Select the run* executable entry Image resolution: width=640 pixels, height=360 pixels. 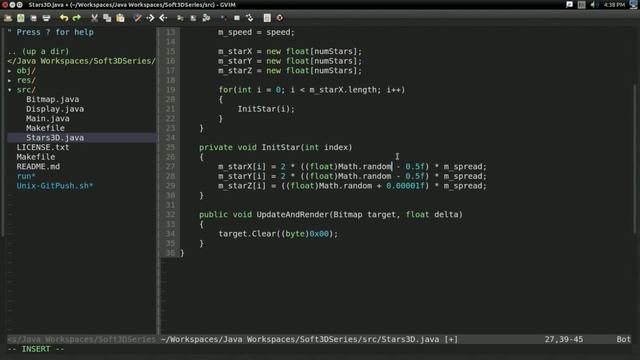coord(26,176)
